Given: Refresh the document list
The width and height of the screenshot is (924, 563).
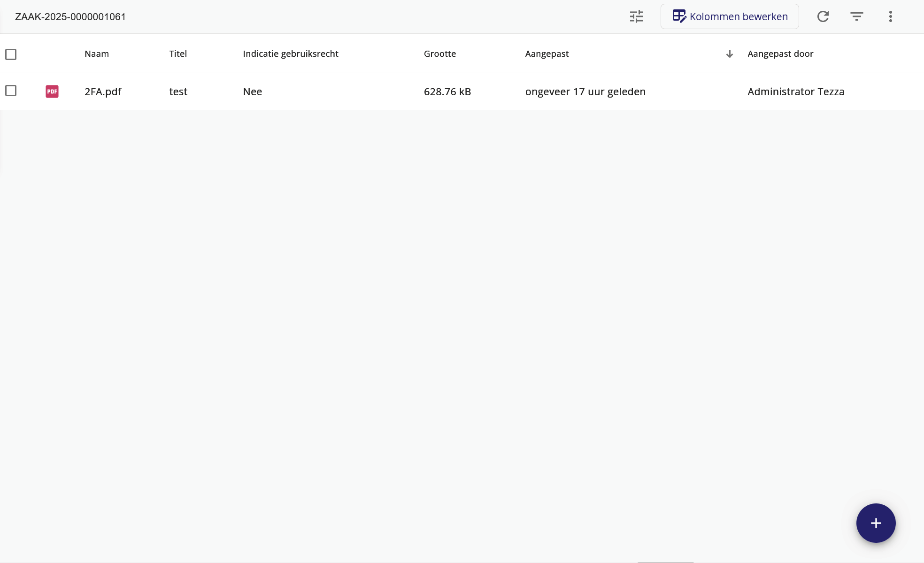Looking at the screenshot, I should [823, 16].
